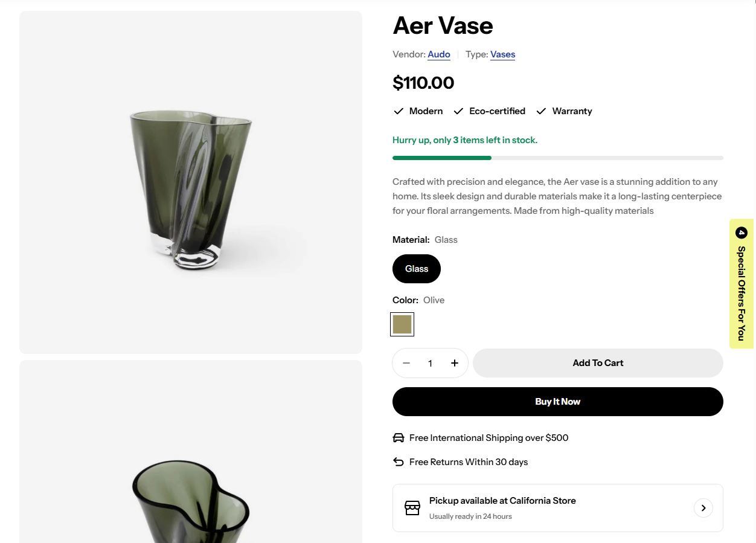Click the store pickup icon
The height and width of the screenshot is (543, 756).
pos(412,508)
